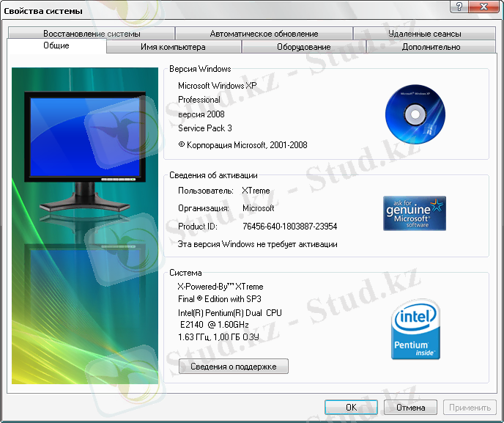Image resolution: width=504 pixels, height=423 pixels.
Task: Switch to Дополнительно tab
Action: click(431, 47)
